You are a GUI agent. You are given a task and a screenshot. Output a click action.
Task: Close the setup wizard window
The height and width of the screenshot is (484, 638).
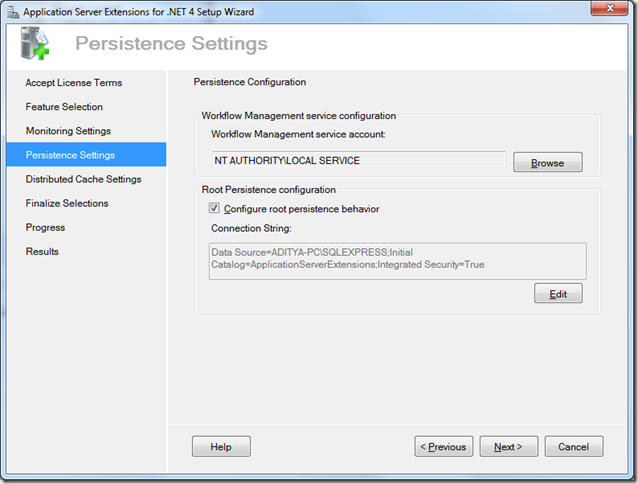click(x=608, y=10)
